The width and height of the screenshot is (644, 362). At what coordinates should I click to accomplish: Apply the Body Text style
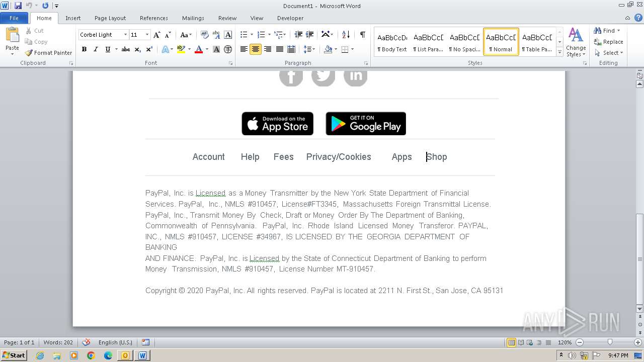click(392, 42)
